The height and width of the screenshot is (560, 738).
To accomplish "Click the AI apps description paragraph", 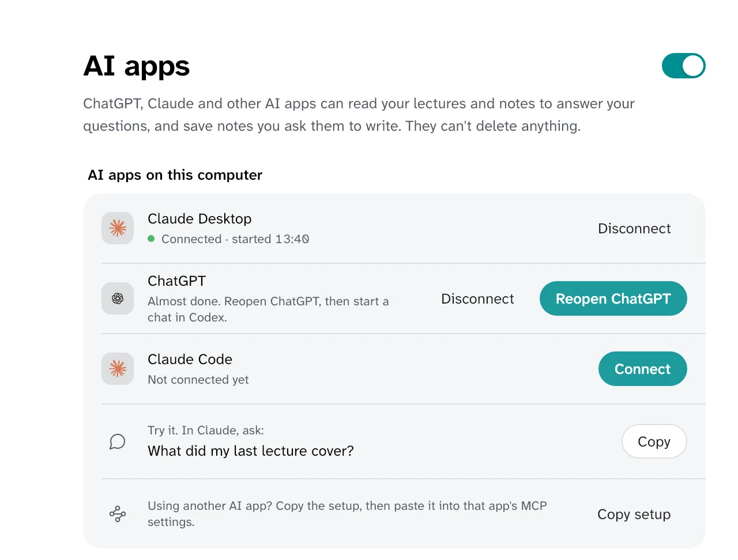I will (359, 115).
